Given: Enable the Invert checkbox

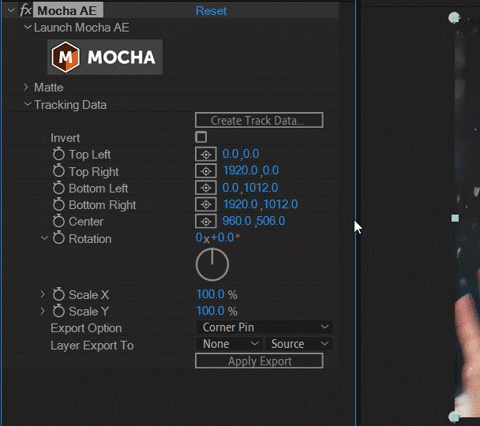Looking at the screenshot, I should pos(201,137).
